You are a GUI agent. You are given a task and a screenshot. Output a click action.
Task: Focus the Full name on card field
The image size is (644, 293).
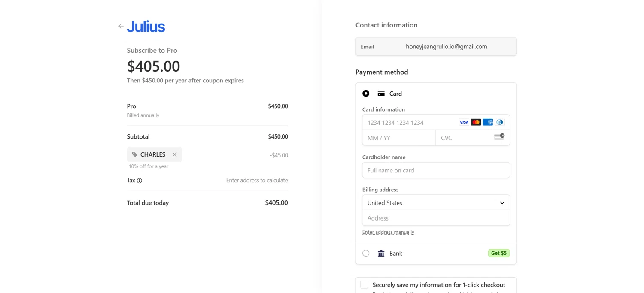436,170
